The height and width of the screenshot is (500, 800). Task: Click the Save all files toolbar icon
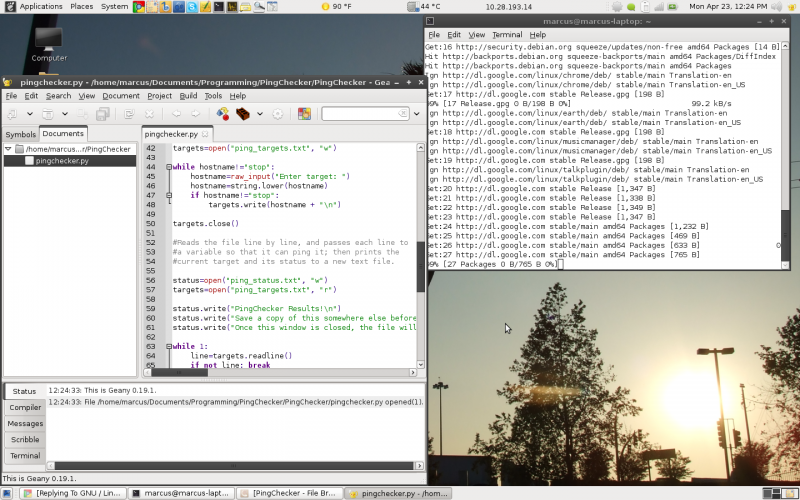click(x=103, y=114)
